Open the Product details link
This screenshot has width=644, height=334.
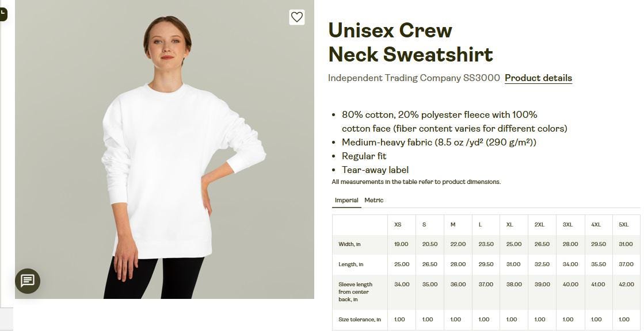point(538,78)
